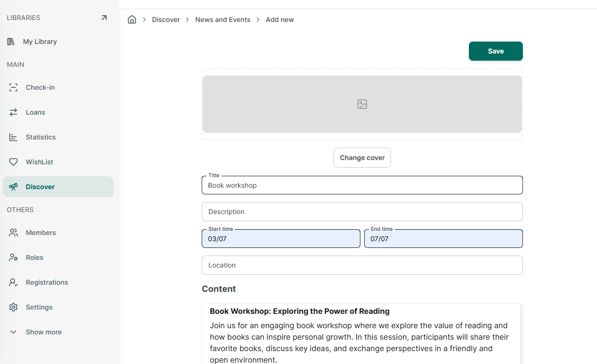This screenshot has height=364, width=597.
Task: Go to the Loans section
Action: coord(58,112)
